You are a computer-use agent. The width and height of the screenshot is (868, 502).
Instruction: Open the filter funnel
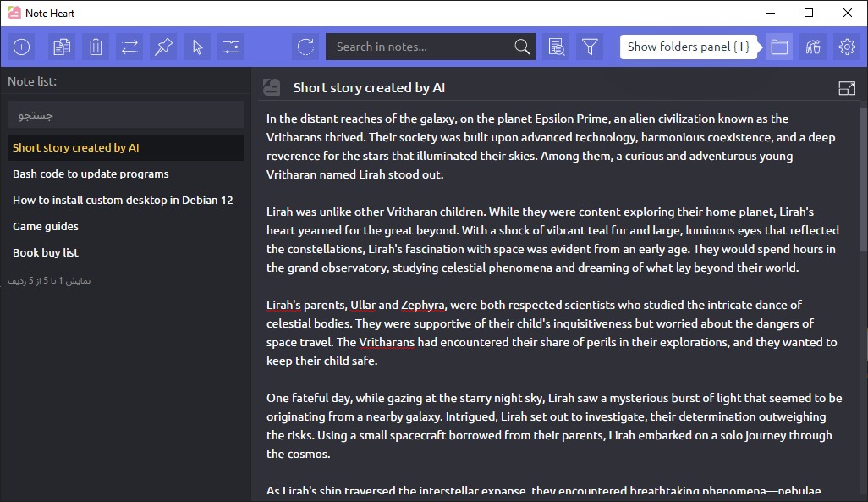[591, 47]
